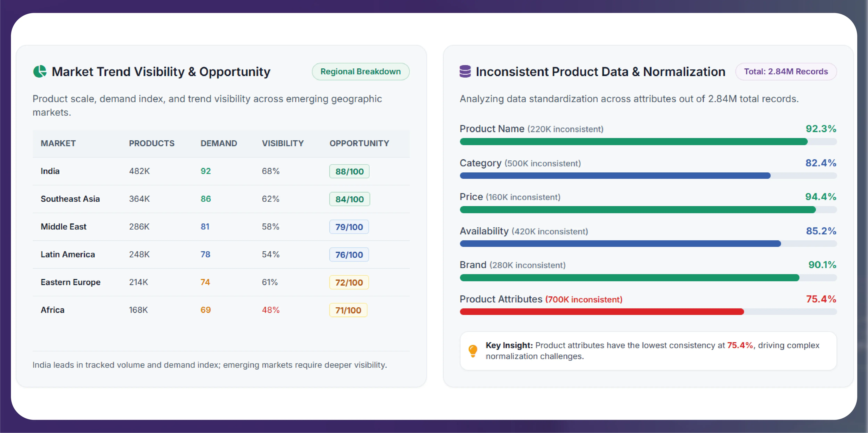This screenshot has width=868, height=433.
Task: Click the Product Name 92.3% value
Action: [x=821, y=129]
